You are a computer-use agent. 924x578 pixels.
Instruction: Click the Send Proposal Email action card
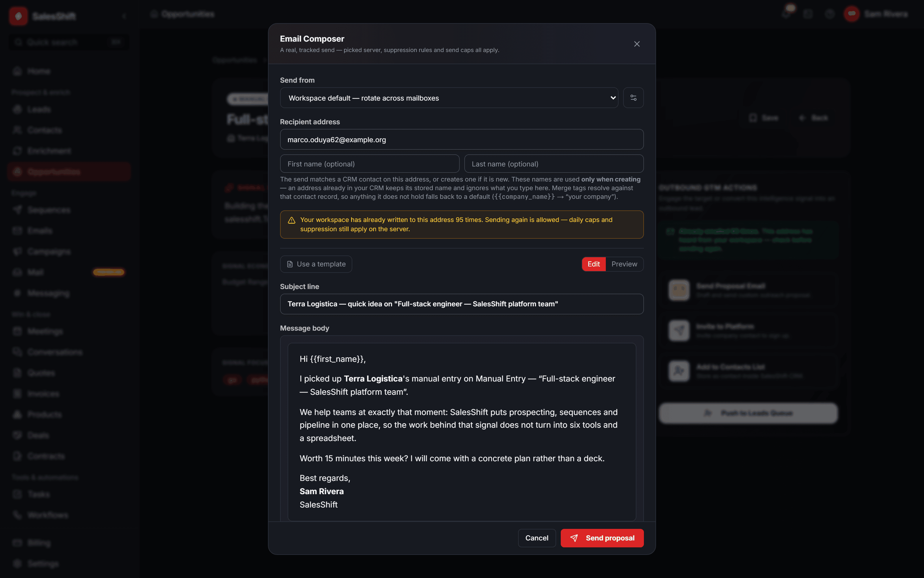tap(748, 290)
